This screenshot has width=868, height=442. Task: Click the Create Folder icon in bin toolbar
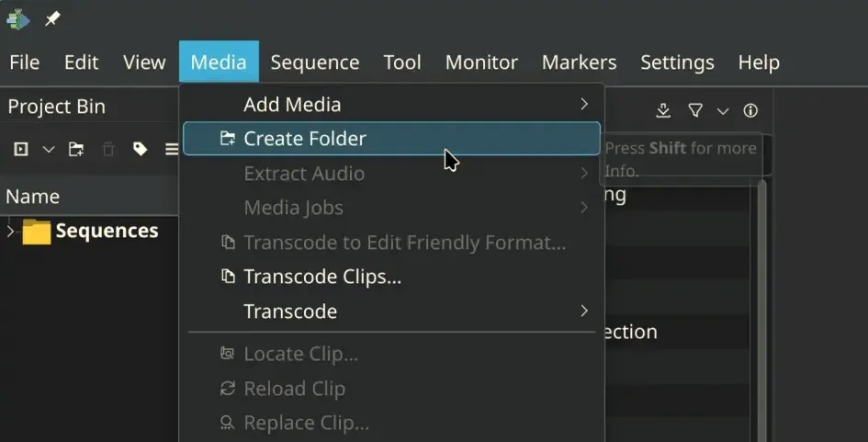[76, 149]
